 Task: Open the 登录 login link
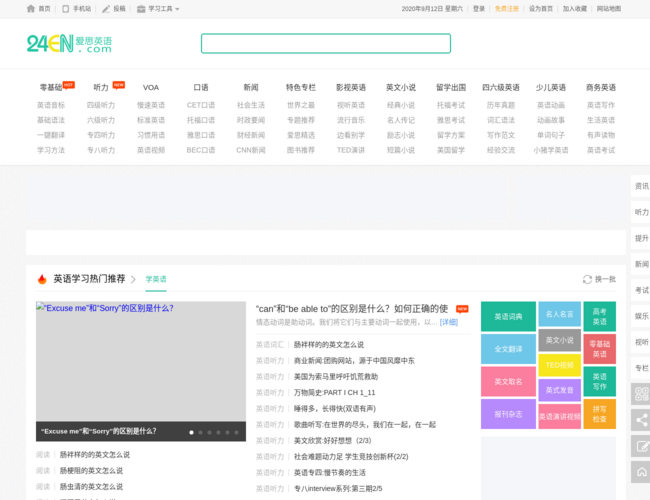coord(479,9)
